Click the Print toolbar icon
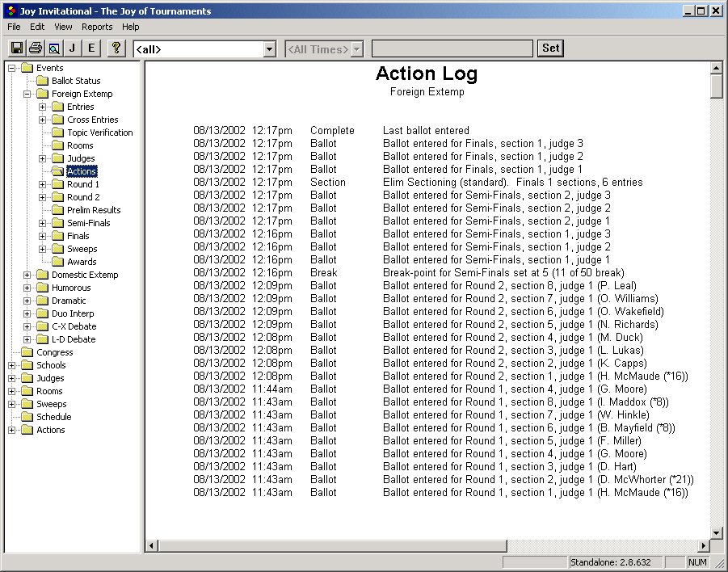 pyautogui.click(x=36, y=48)
